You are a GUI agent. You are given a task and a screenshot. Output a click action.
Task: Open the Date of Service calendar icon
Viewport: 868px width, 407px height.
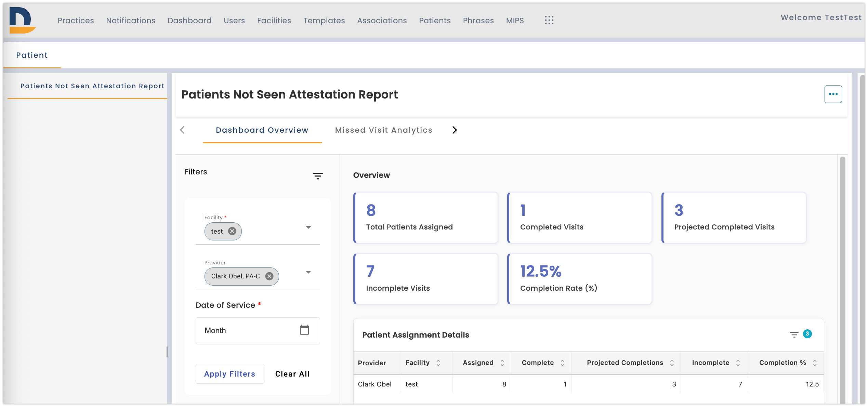coord(304,330)
